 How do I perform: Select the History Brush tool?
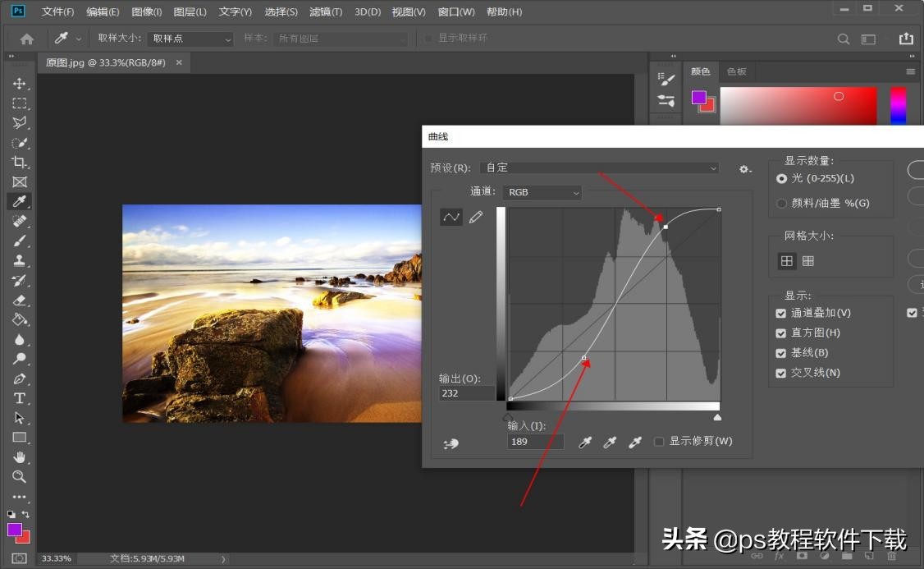(x=20, y=280)
